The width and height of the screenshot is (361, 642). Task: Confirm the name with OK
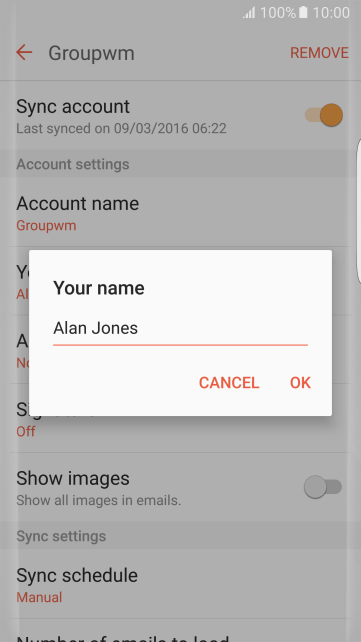click(300, 382)
